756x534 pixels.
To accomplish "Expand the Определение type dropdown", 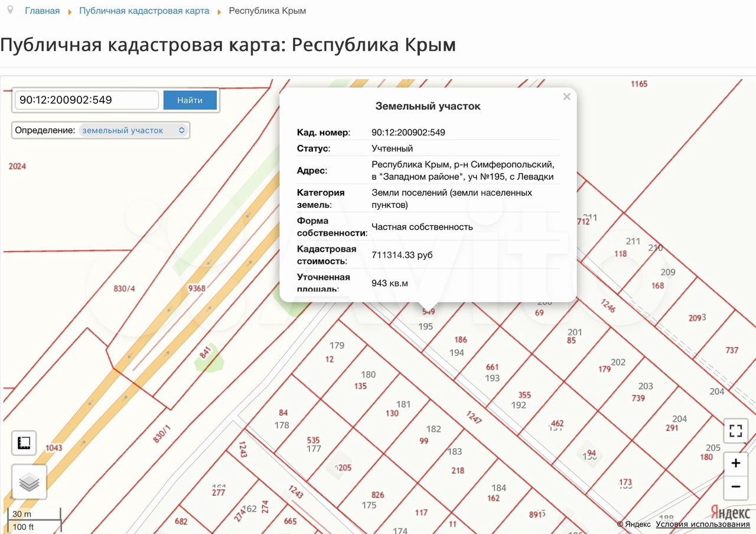I will [133, 131].
